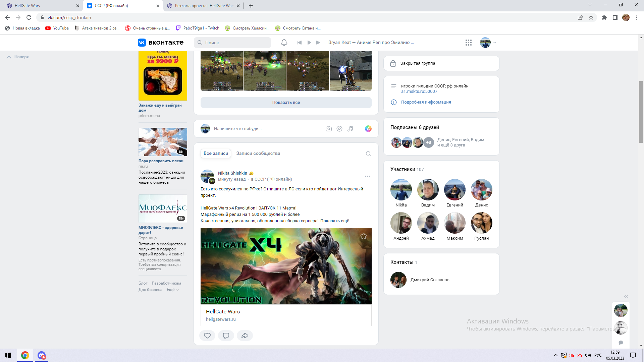644x362 pixels.
Task: Open profile account dropdown menu
Action: click(x=488, y=43)
